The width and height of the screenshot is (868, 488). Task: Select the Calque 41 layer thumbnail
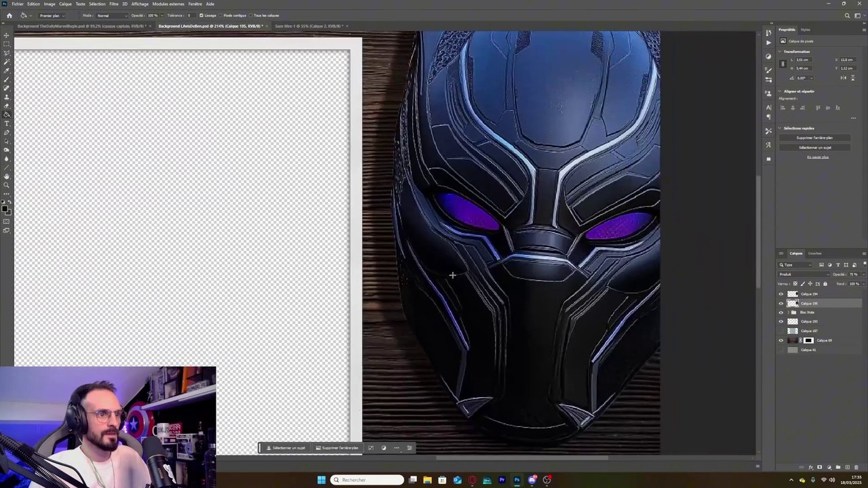tap(793, 350)
